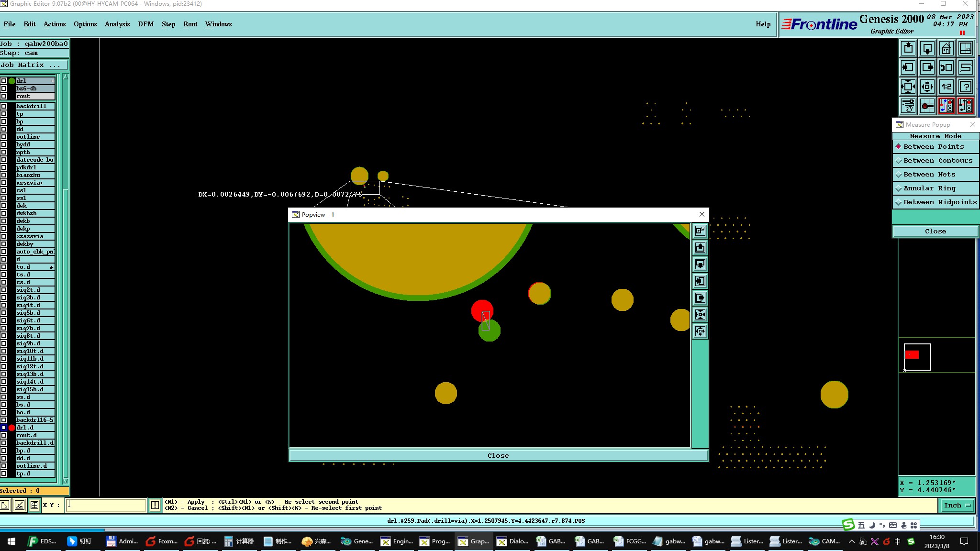Click the question mark help-area icon
This screenshot has width=980, height=551.
click(x=966, y=87)
